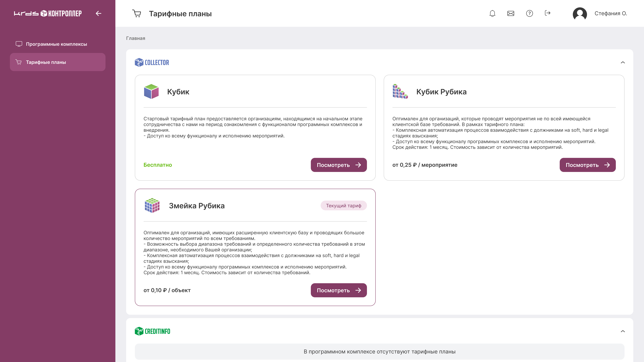644x362 pixels.
Task: Click the Collector logo
Action: coord(152,63)
